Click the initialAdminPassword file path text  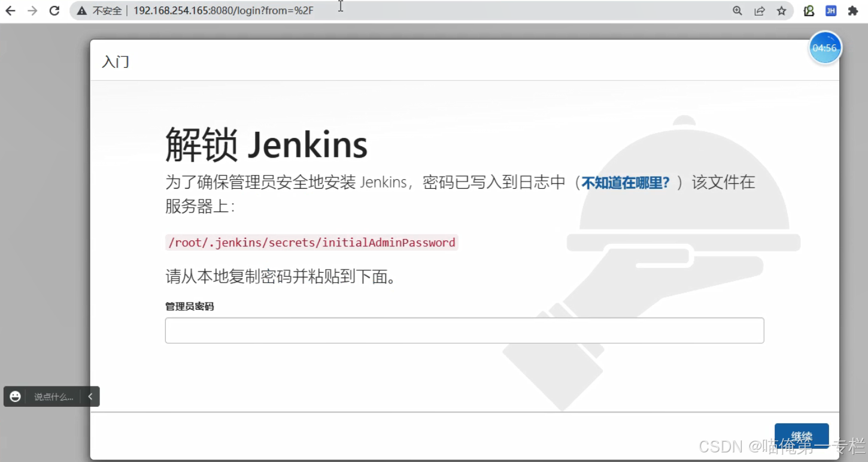pyautogui.click(x=312, y=243)
